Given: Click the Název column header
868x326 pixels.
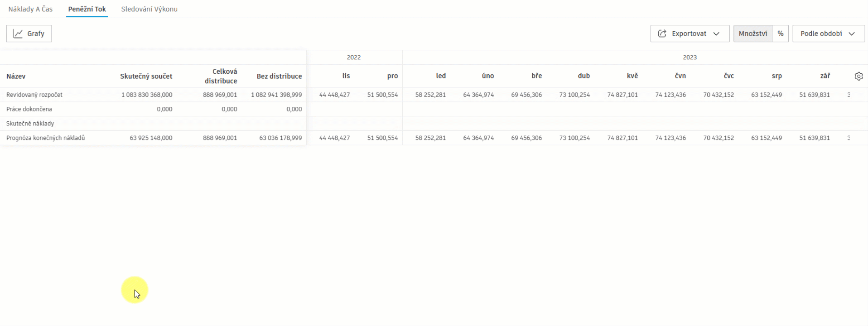Looking at the screenshot, I should 16,76.
